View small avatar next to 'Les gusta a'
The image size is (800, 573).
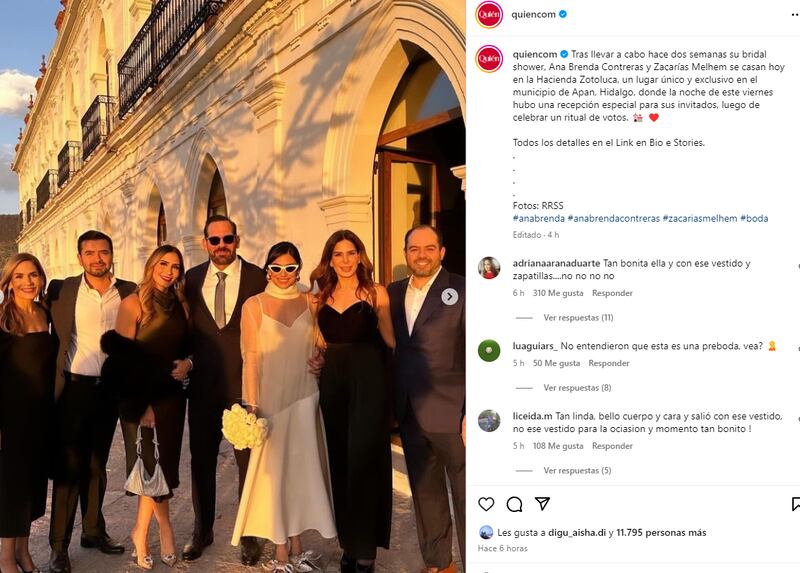[486, 533]
